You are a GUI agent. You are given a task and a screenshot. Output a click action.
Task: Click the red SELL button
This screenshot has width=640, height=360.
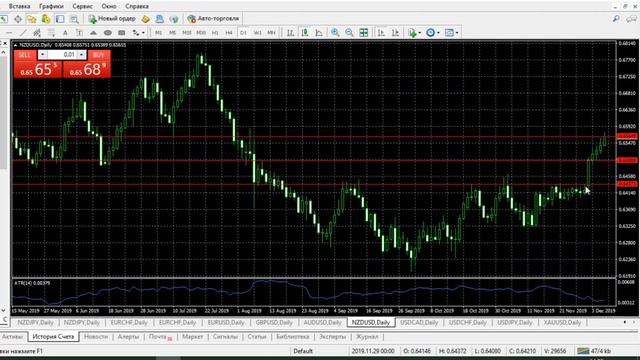pyautogui.click(x=25, y=55)
